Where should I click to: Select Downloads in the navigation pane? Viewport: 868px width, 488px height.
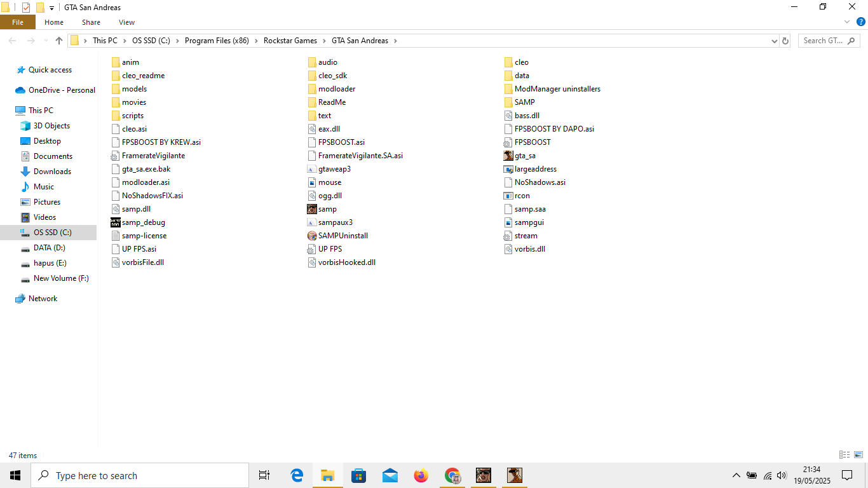52,172
